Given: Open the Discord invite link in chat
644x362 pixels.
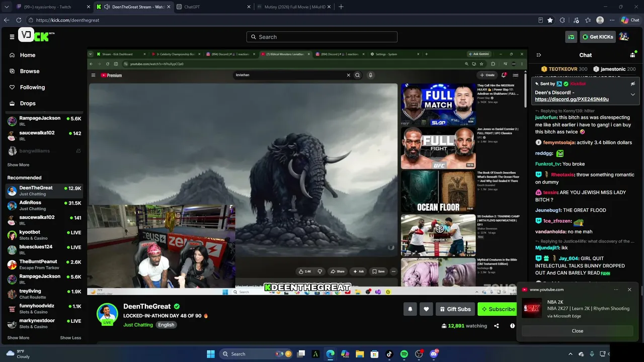Looking at the screenshot, I should pos(572,99).
